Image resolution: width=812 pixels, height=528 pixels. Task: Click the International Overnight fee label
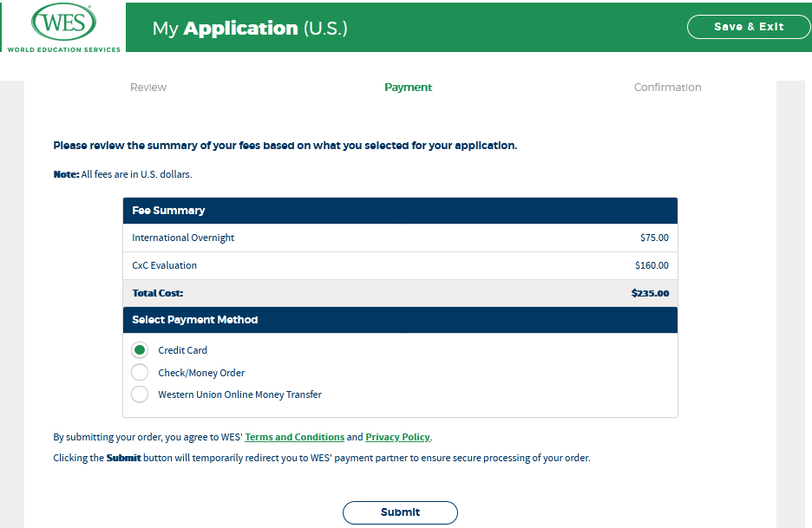pos(183,238)
